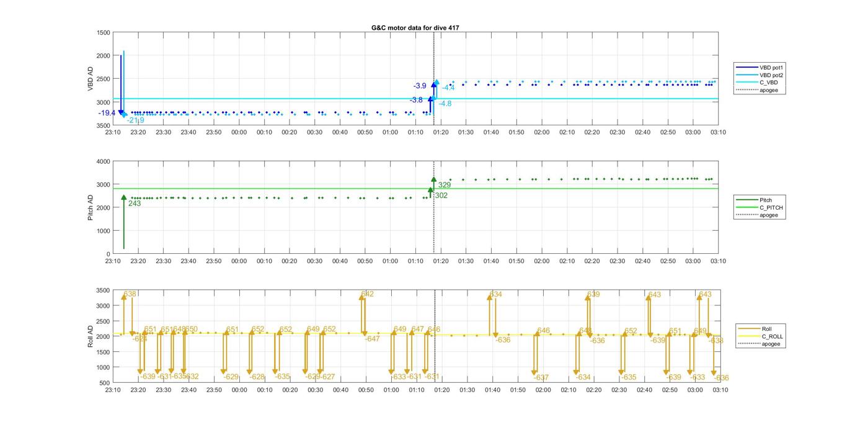Click the '500' tick on Roll axis
868x430 pixels.
[105, 383]
